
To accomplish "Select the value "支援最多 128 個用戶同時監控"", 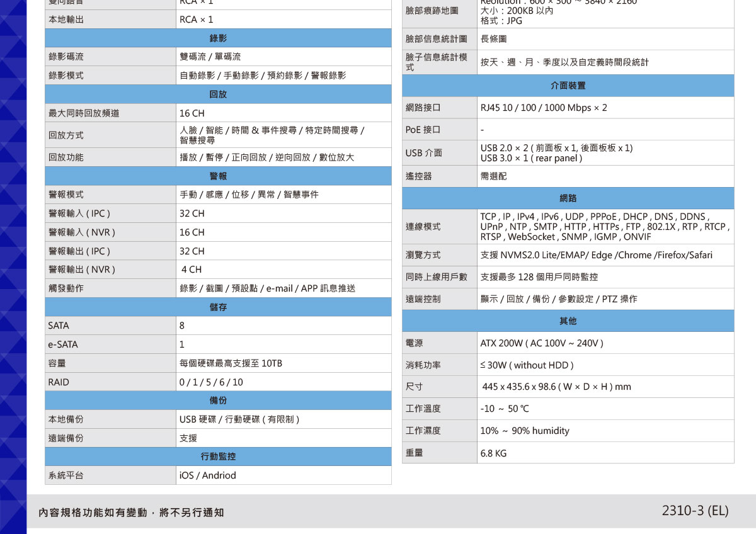I will pyautogui.click(x=539, y=277).
